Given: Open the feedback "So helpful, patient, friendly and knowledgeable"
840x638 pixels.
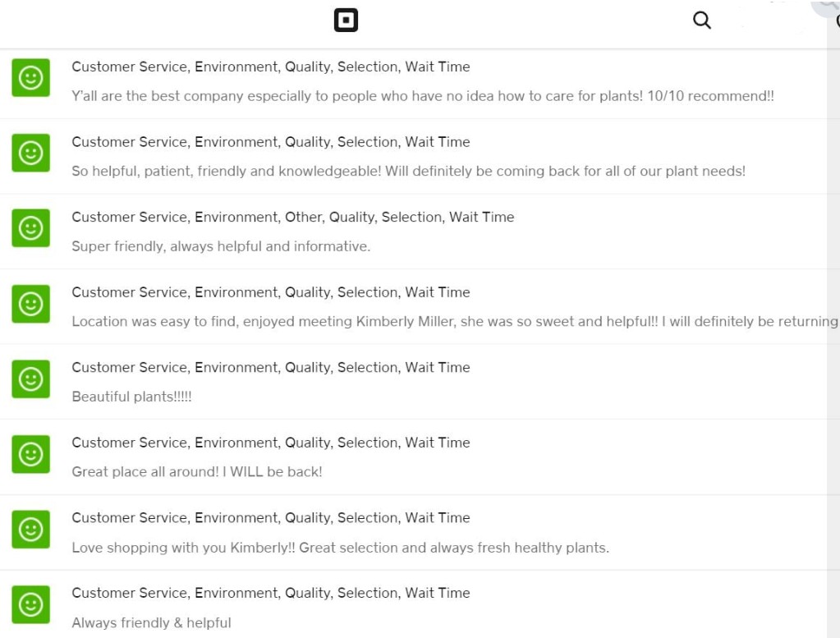Looking at the screenshot, I should [408, 172].
